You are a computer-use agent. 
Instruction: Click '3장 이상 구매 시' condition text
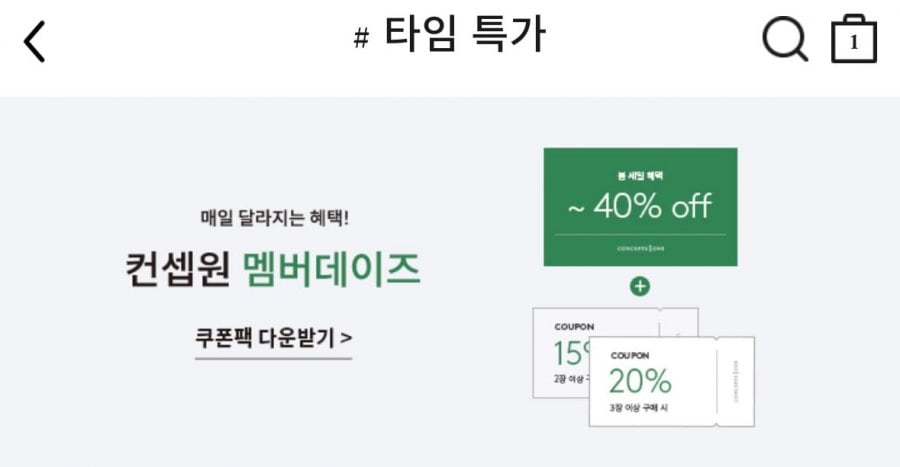(x=641, y=409)
